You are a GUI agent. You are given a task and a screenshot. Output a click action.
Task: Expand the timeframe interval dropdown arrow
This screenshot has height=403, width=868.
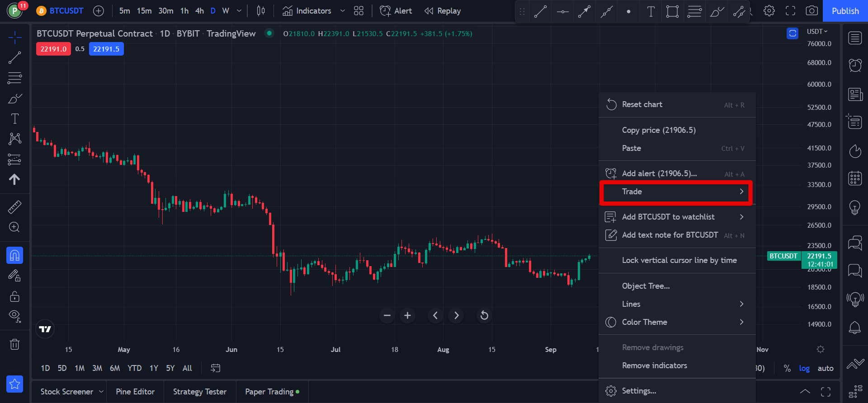[x=239, y=11]
